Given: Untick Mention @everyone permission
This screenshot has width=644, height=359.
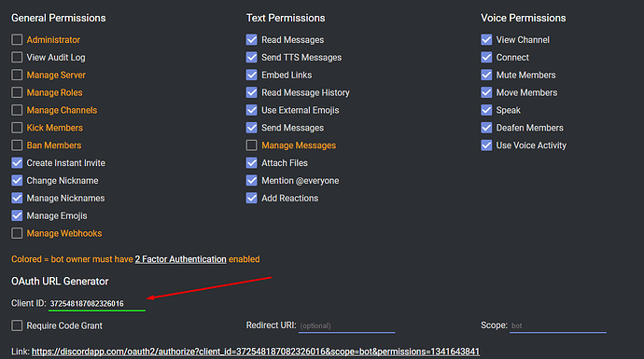Looking at the screenshot, I should coord(252,181).
